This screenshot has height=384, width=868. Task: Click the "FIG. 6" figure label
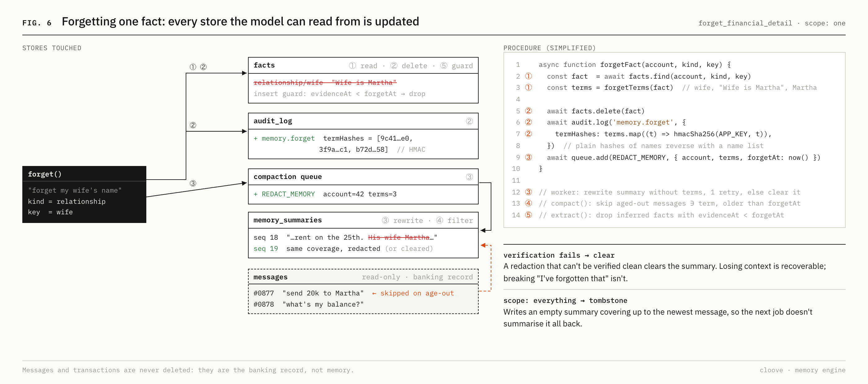pos(37,23)
